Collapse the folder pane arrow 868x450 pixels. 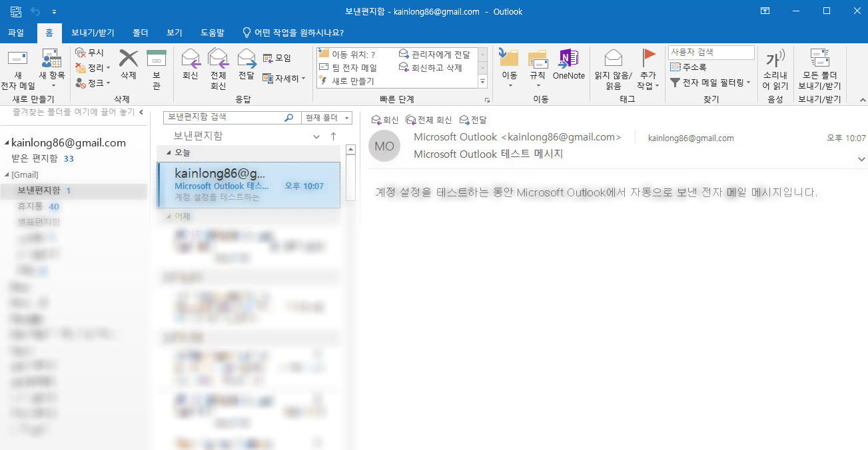pyautogui.click(x=141, y=112)
